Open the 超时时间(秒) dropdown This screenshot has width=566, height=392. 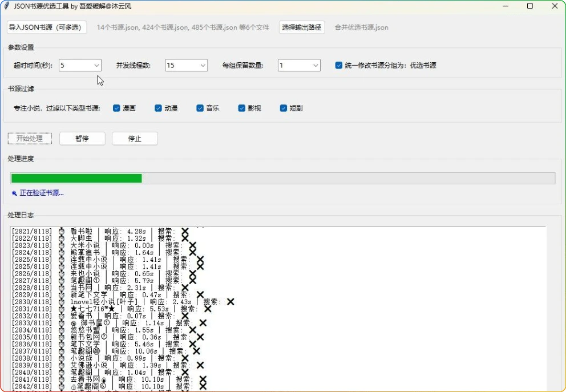pyautogui.click(x=80, y=66)
